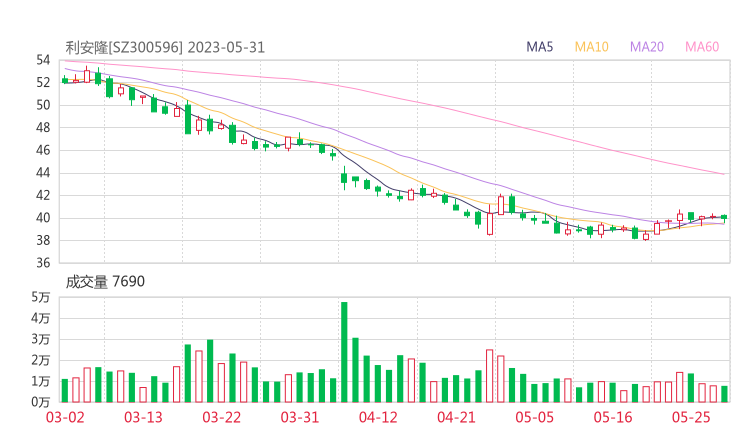Click the 03-02 date label
Screen dimensions: 740x440
(65, 417)
